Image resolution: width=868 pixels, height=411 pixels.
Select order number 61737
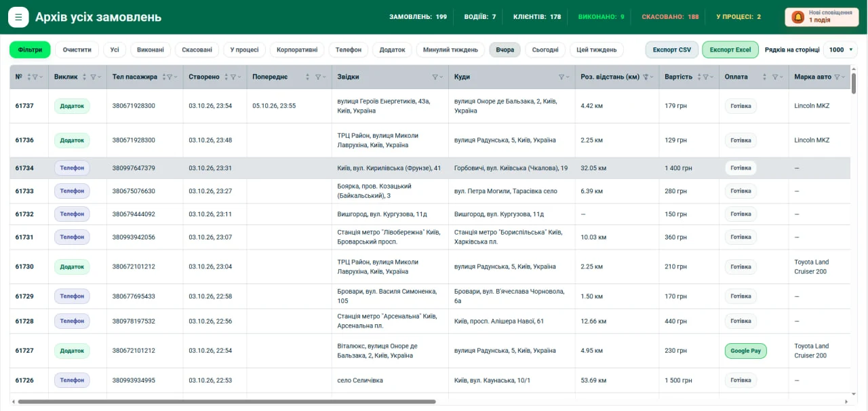pos(24,106)
